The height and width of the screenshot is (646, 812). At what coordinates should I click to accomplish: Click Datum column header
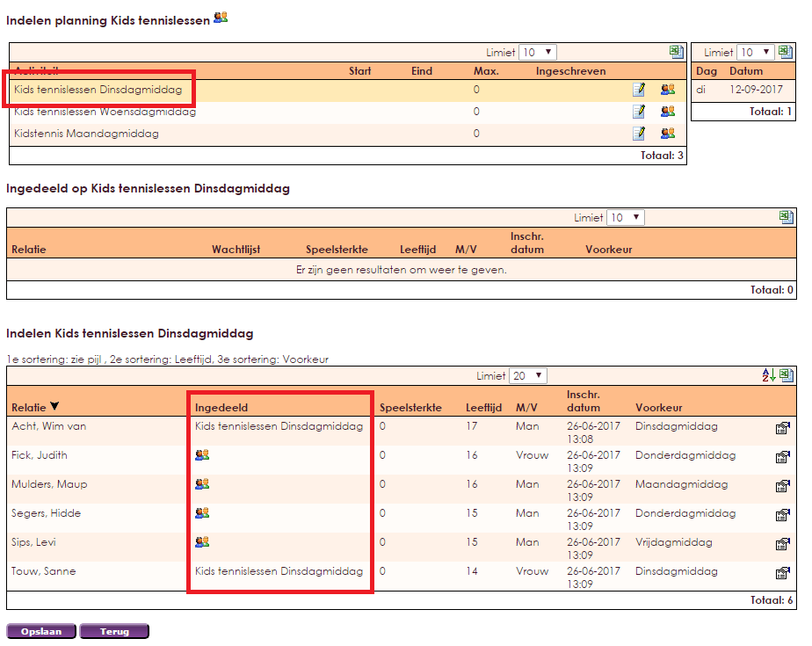click(x=746, y=71)
